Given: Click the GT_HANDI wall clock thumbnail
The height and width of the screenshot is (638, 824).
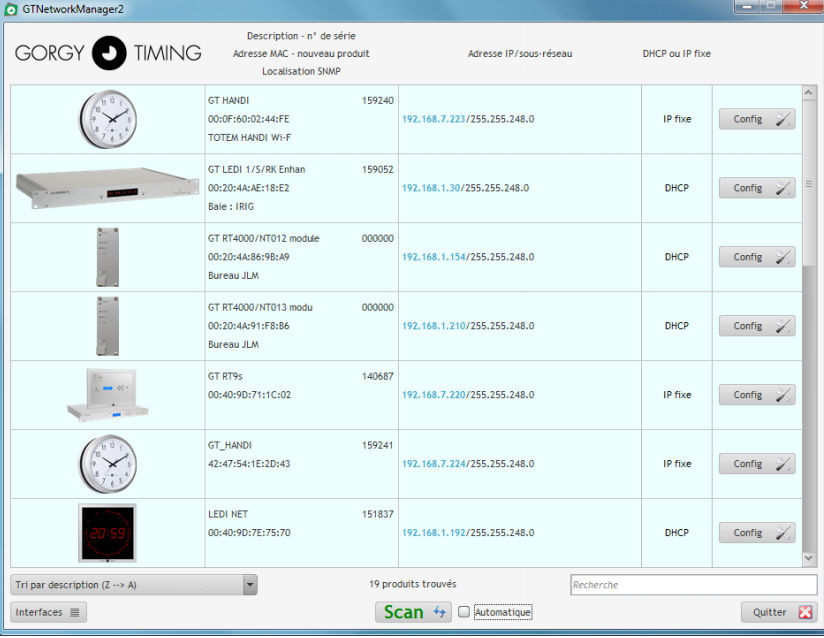Looking at the screenshot, I should point(108,463).
